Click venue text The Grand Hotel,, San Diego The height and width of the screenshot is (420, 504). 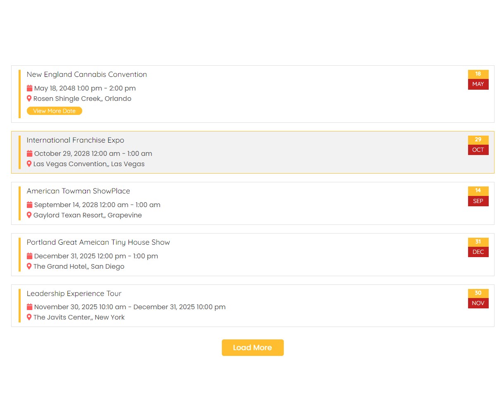point(79,266)
